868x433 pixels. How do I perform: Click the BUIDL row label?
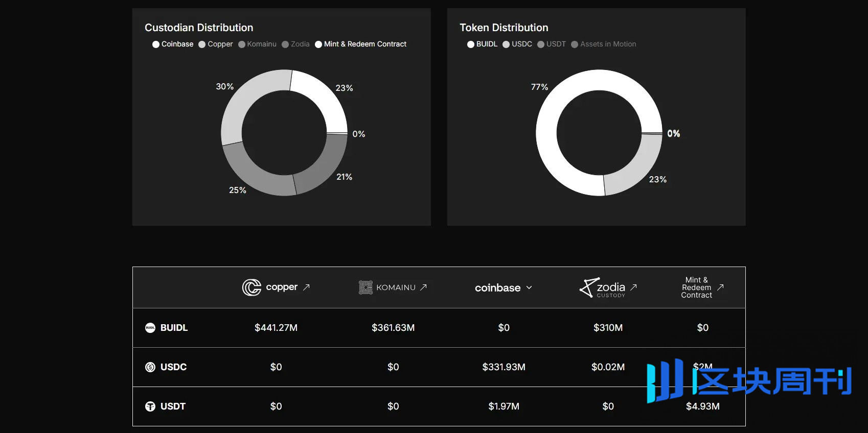[174, 328]
